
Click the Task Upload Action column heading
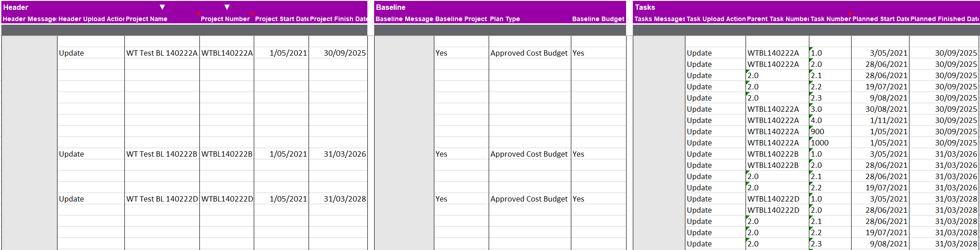(x=716, y=19)
